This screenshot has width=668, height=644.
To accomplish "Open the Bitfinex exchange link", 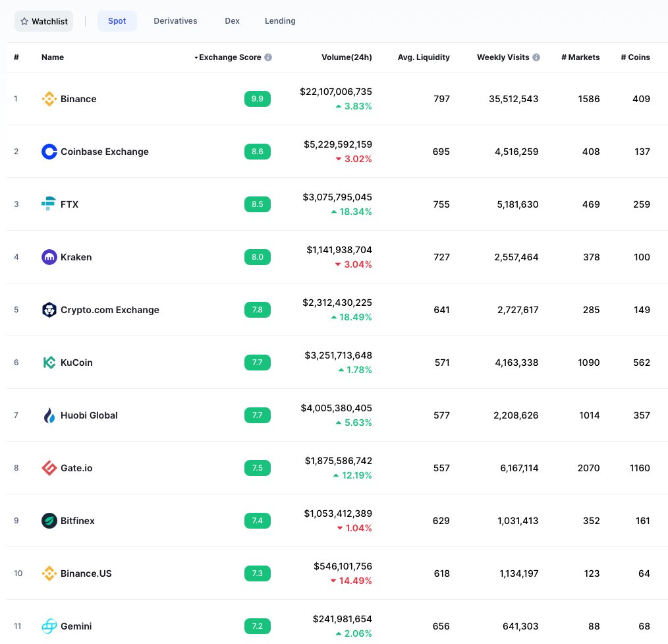I will 78,521.
